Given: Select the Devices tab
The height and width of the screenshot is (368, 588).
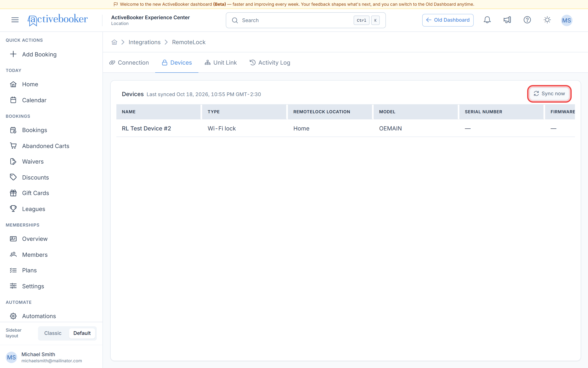Looking at the screenshot, I should [x=177, y=63].
